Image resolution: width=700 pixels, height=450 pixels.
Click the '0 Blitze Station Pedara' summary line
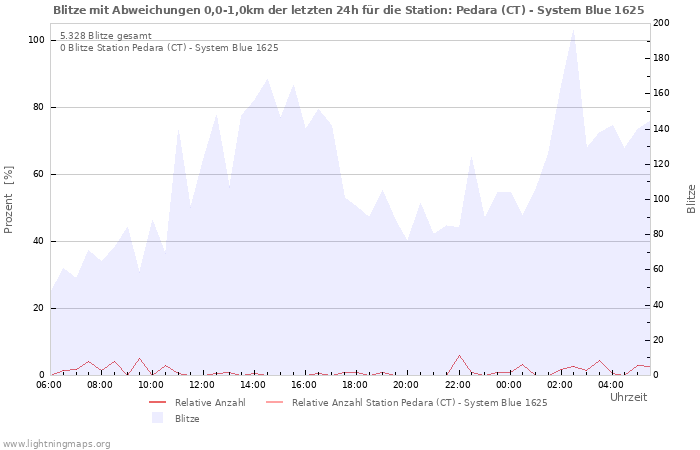[x=169, y=47]
